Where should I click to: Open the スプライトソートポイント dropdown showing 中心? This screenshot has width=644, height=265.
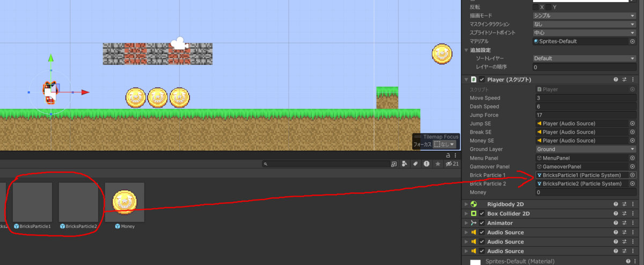pos(584,33)
